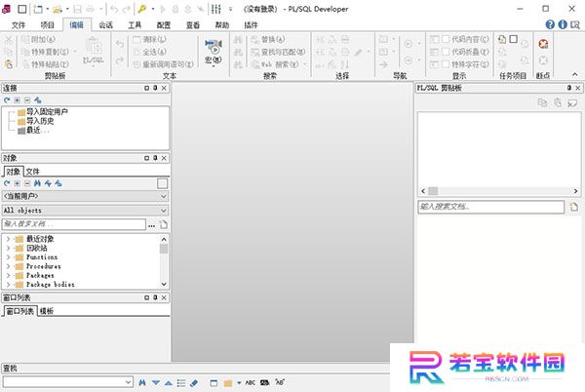Toggle the pin icon on the PL/SQL 剪贴板 header
The image size is (585, 392).
tap(569, 88)
